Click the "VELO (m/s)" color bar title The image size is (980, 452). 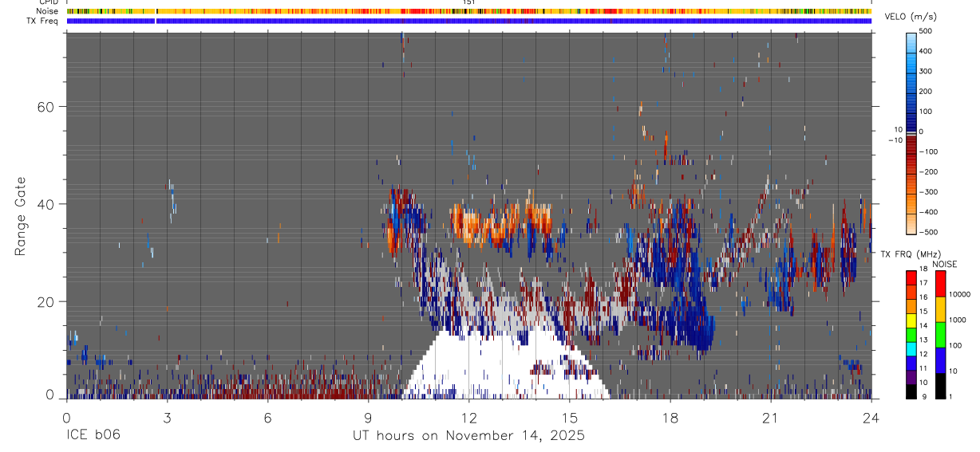(x=911, y=16)
